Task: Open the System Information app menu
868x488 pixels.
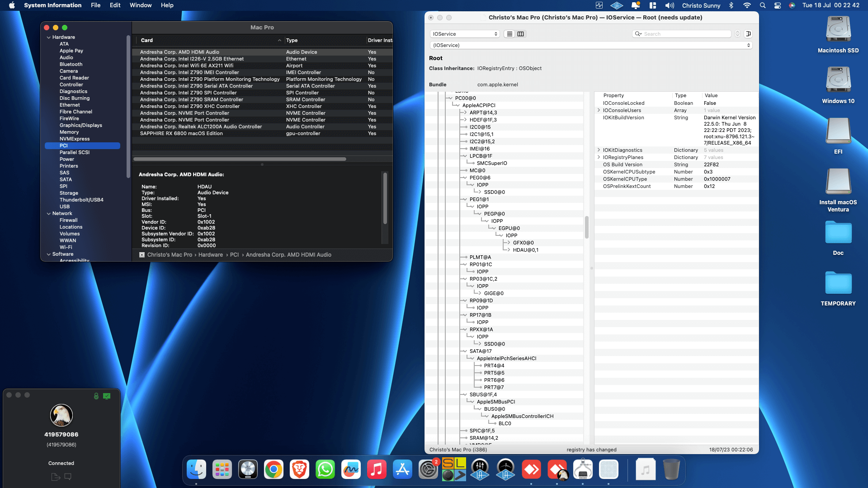Action: 53,5
